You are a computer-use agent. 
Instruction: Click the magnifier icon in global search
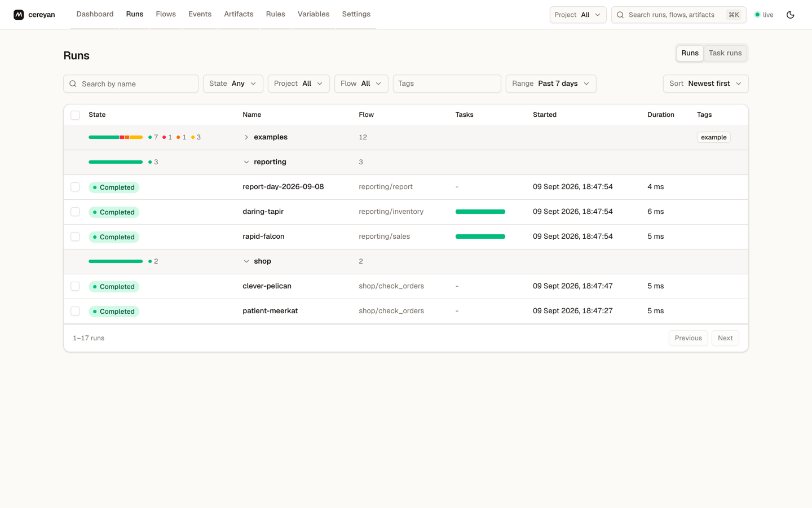620,15
